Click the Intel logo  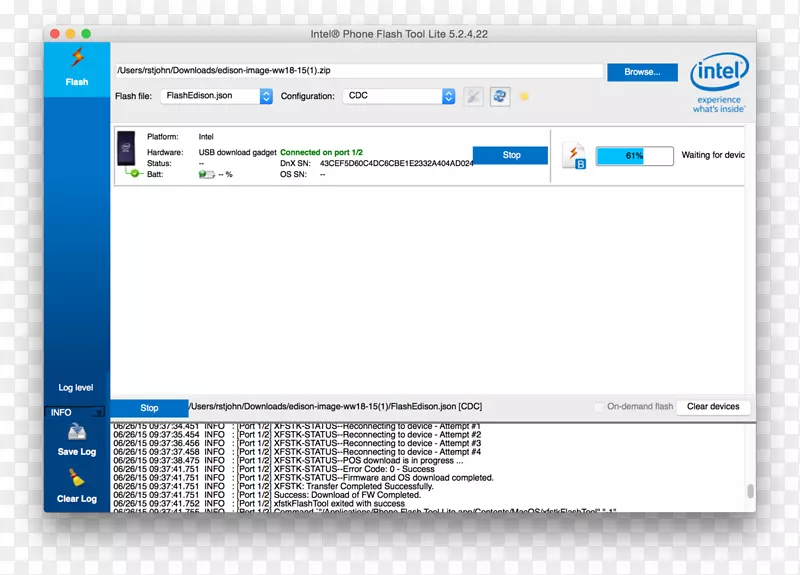719,83
